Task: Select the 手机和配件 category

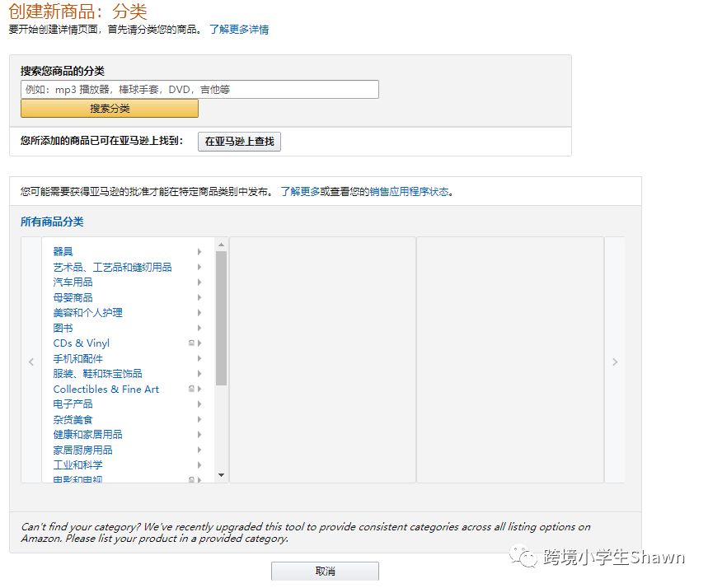Action: (77, 358)
